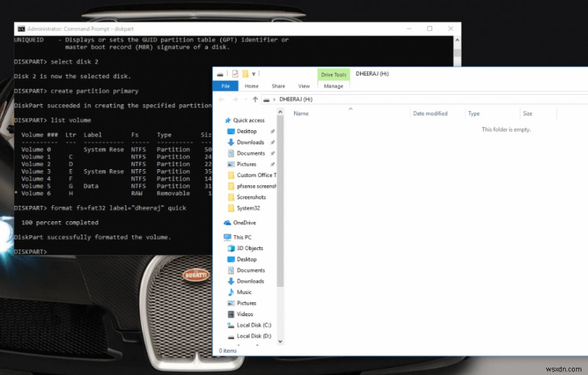The width and height of the screenshot is (588, 375).
Task: Click the New folder quick access toolbar icon
Action: 245,74
